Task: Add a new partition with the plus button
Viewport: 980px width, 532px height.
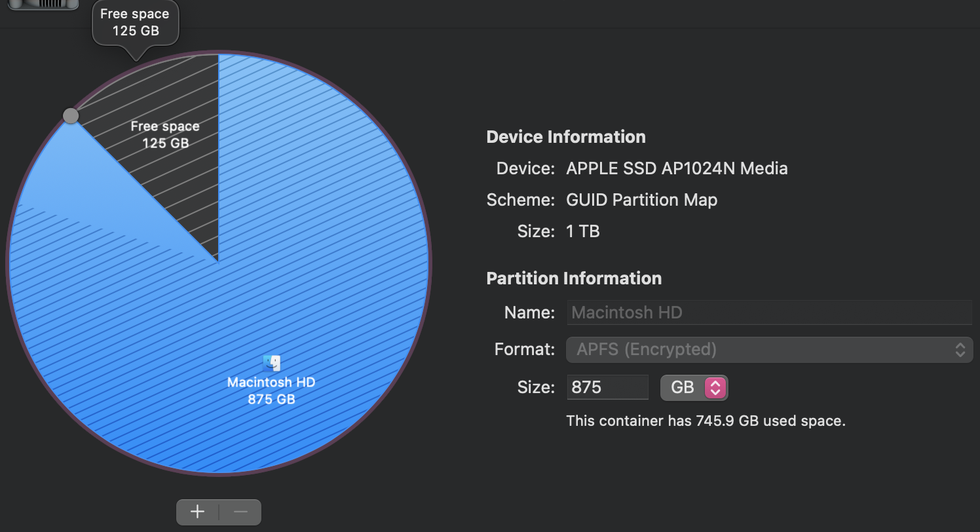Action: (x=197, y=512)
